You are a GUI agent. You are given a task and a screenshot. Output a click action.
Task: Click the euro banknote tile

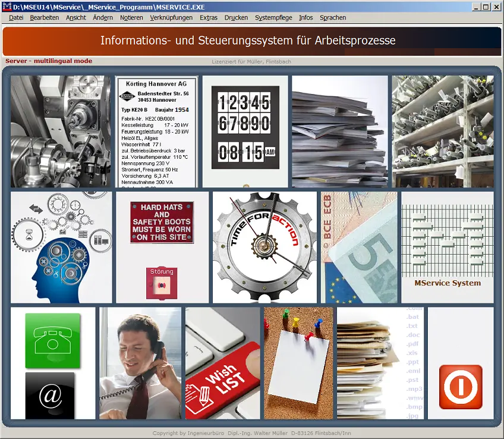(358, 247)
